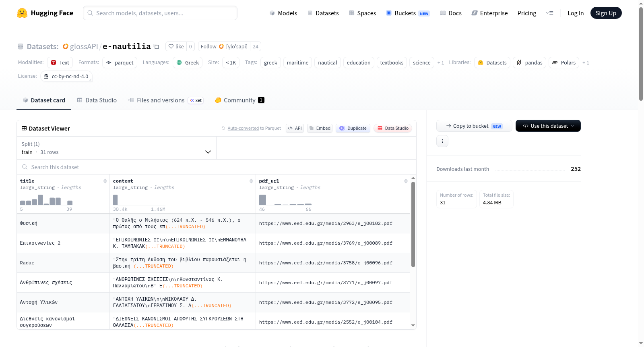
Task: Expand the train split selector
Action: [x=116, y=148]
